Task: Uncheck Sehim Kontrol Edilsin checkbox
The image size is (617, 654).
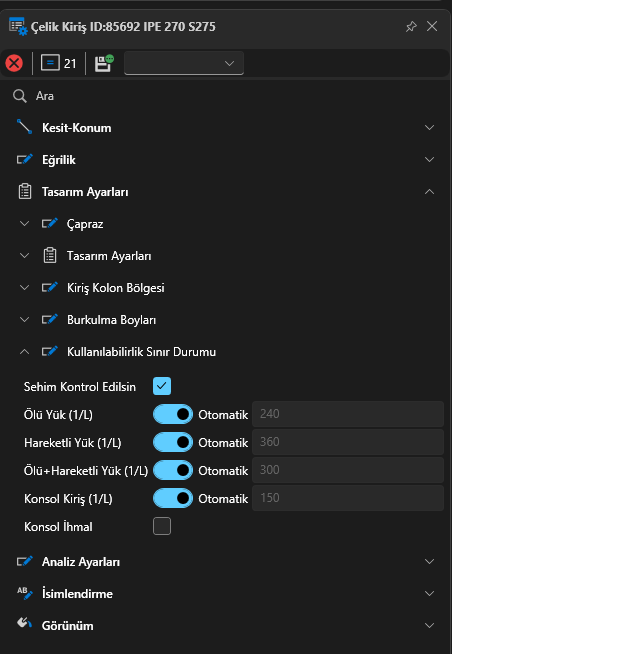Action: pyautogui.click(x=162, y=386)
